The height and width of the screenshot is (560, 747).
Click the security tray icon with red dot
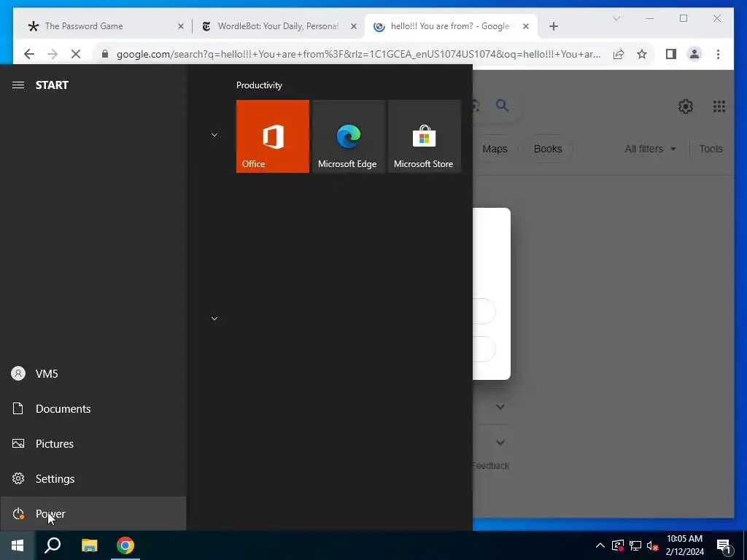pyautogui.click(x=618, y=545)
